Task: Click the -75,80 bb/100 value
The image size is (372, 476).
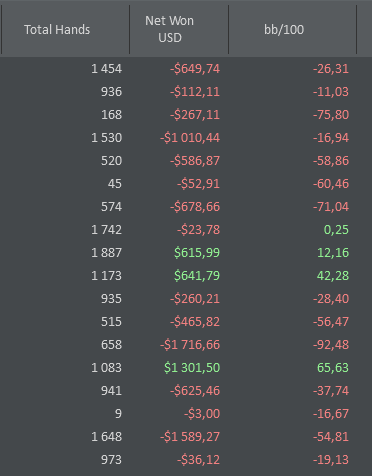Action: [x=331, y=115]
